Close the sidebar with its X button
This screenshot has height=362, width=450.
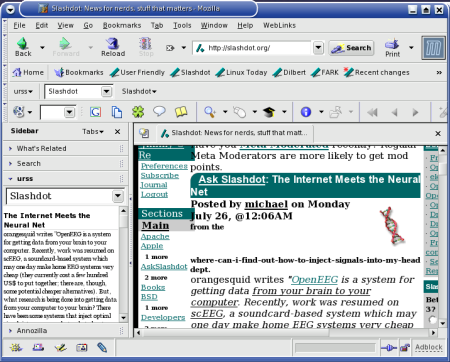pyautogui.click(x=117, y=132)
